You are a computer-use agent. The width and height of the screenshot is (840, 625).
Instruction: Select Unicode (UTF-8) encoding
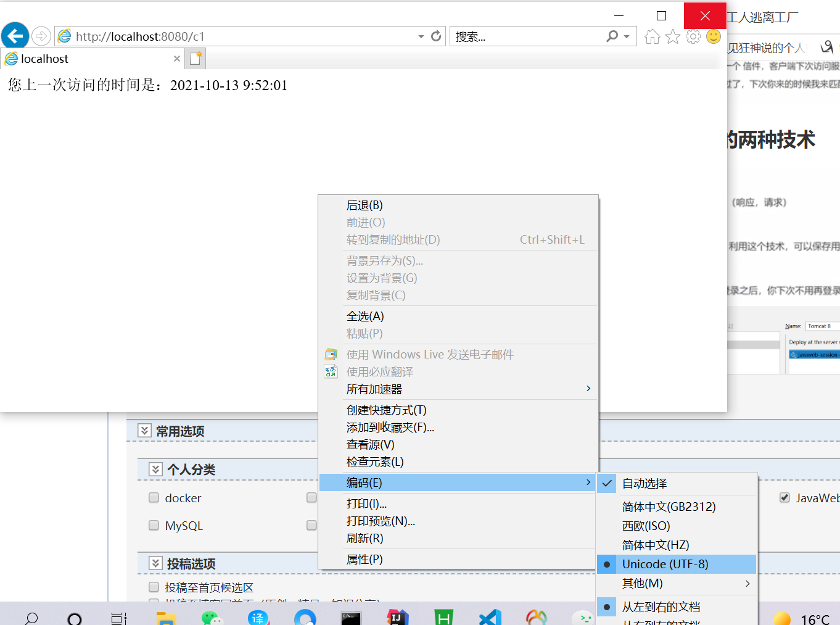677,564
